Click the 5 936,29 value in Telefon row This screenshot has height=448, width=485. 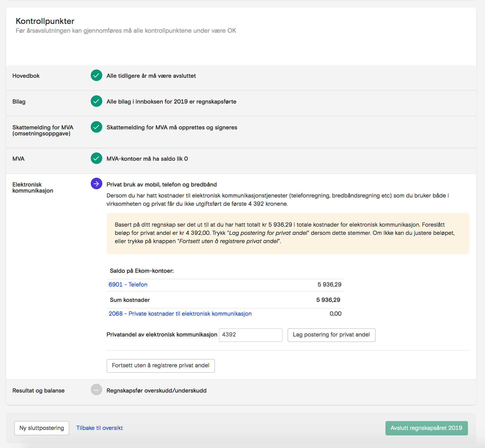329,285
